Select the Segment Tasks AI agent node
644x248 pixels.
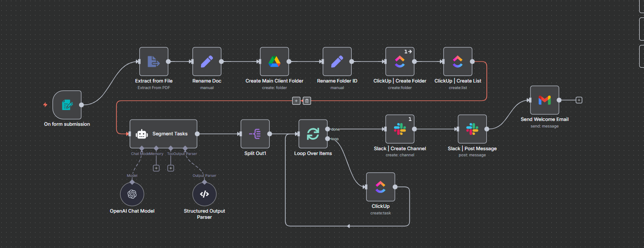point(163,134)
